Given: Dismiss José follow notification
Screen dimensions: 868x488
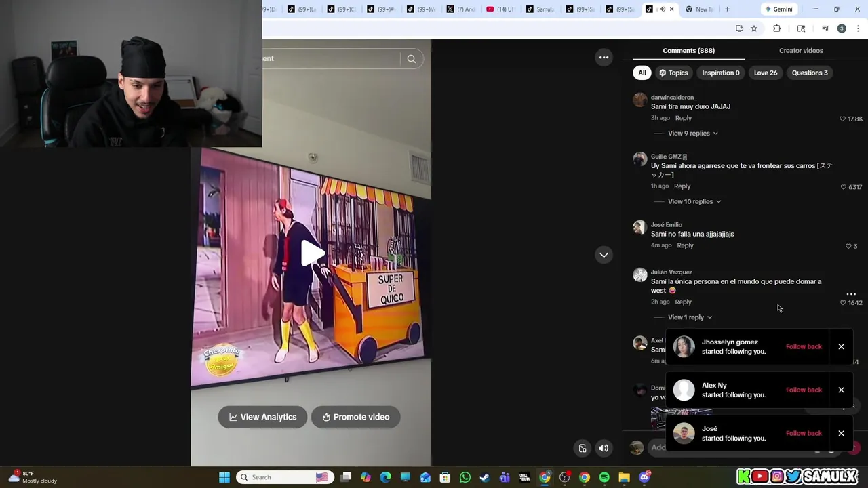Looking at the screenshot, I should pyautogui.click(x=841, y=433).
